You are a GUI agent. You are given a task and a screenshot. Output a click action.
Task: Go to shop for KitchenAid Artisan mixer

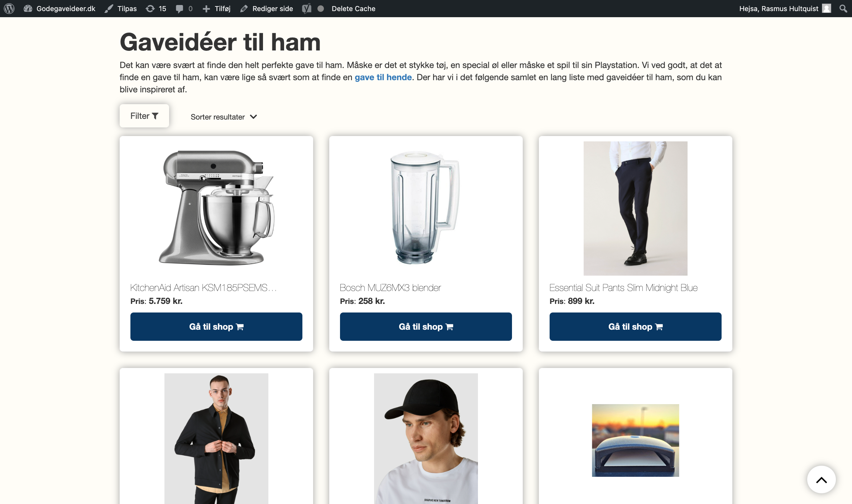tap(216, 327)
